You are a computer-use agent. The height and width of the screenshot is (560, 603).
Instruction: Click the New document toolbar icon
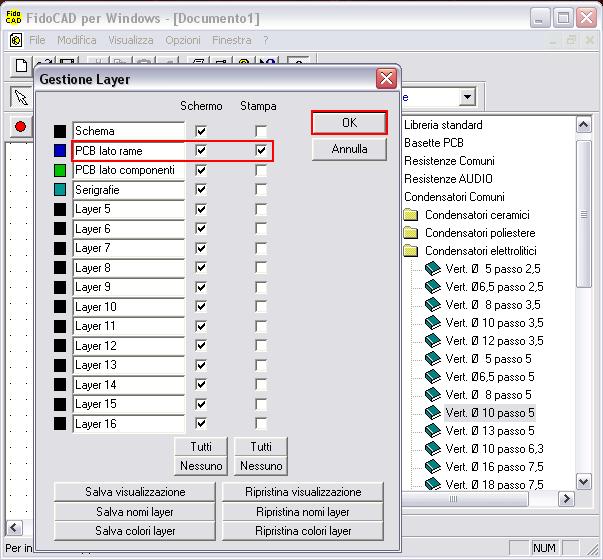(x=21, y=66)
